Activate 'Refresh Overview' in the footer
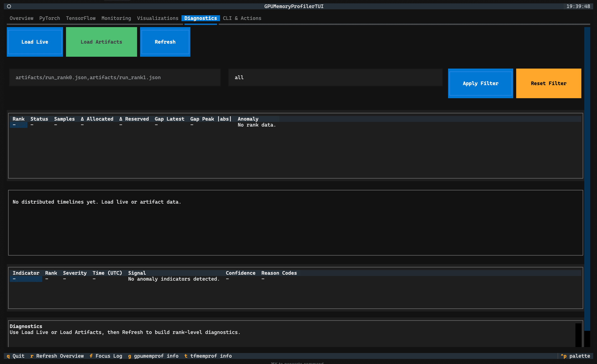597x364 pixels. [57, 356]
